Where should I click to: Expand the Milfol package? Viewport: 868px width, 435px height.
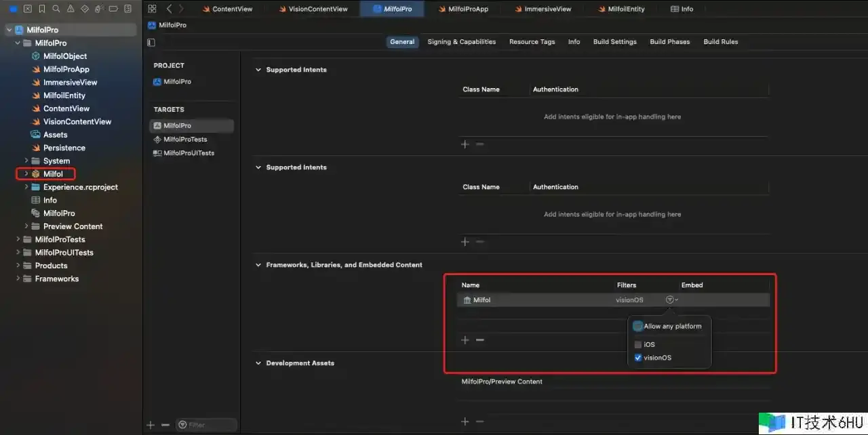[x=26, y=174]
